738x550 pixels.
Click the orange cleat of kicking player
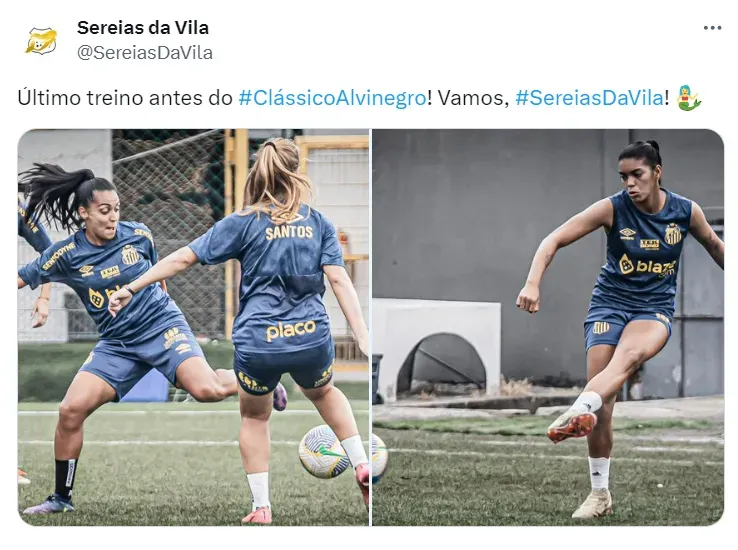click(572, 426)
